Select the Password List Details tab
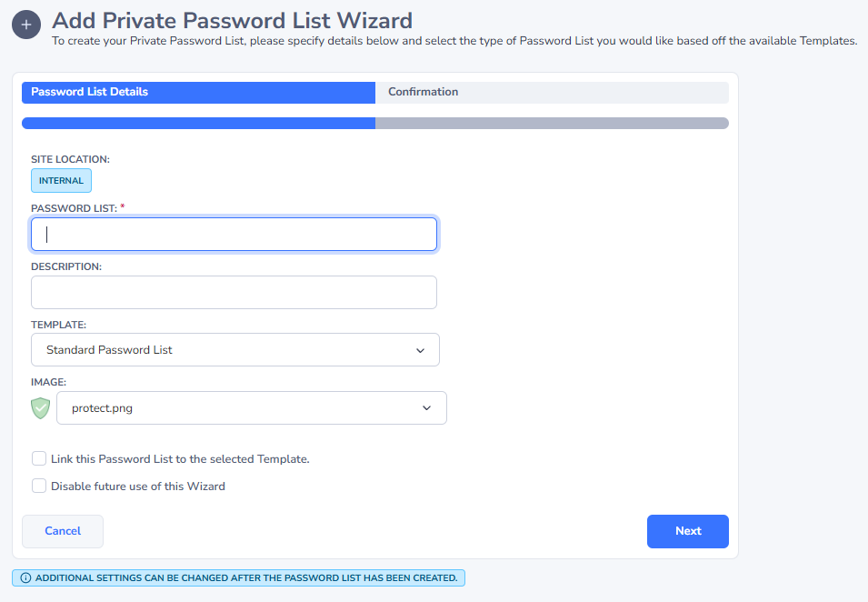Image resolution: width=868 pixels, height=602 pixels. (x=197, y=92)
